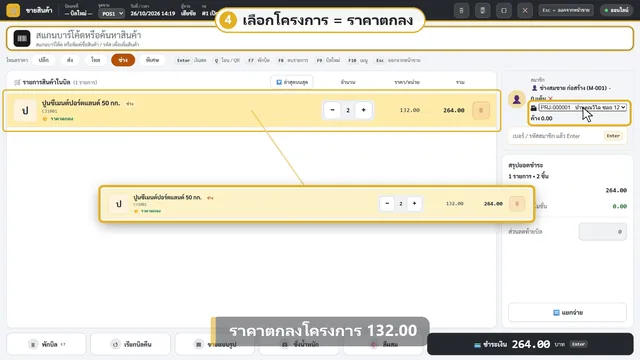The image size is (640, 360).
Task: Click the F10 เมนู shortcut hint
Action: tap(358, 60)
